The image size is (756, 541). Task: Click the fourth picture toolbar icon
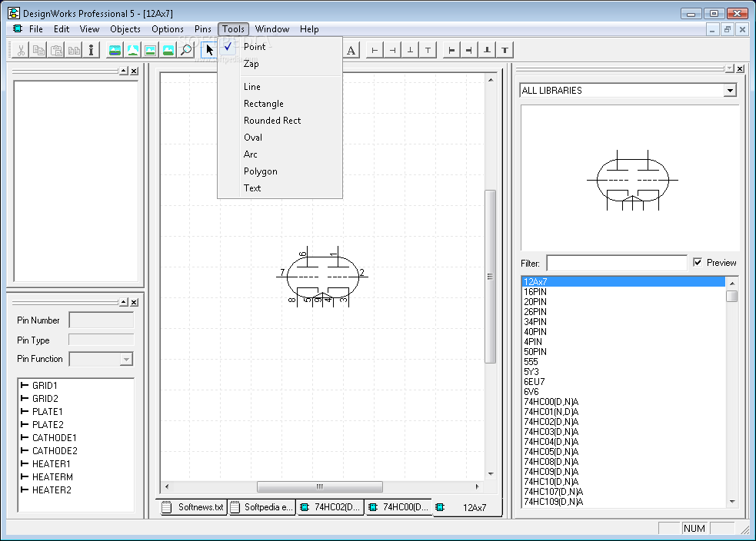[x=168, y=50]
